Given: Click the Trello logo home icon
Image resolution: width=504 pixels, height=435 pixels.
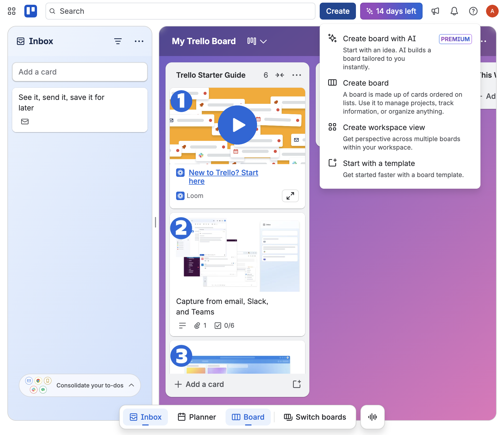Looking at the screenshot, I should (31, 11).
